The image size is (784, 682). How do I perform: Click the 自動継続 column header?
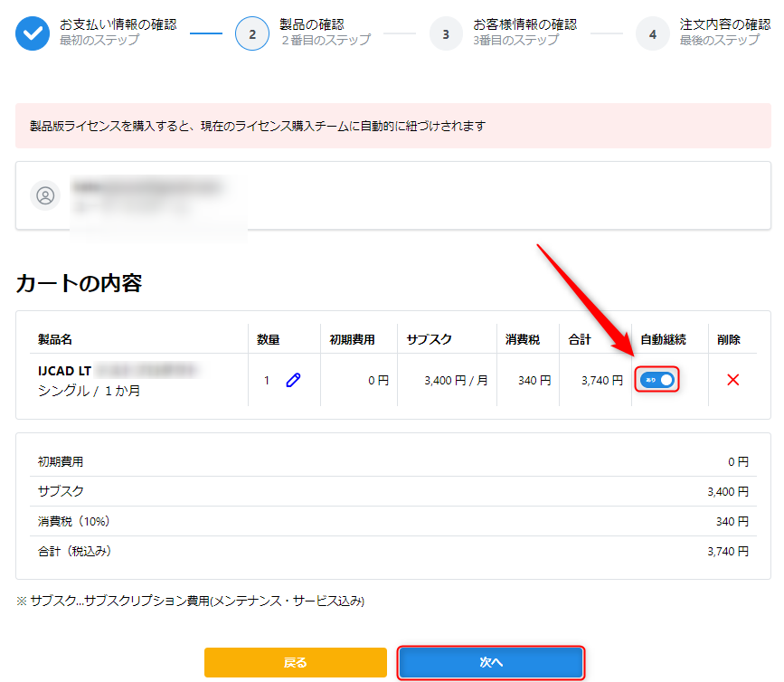pos(663,339)
